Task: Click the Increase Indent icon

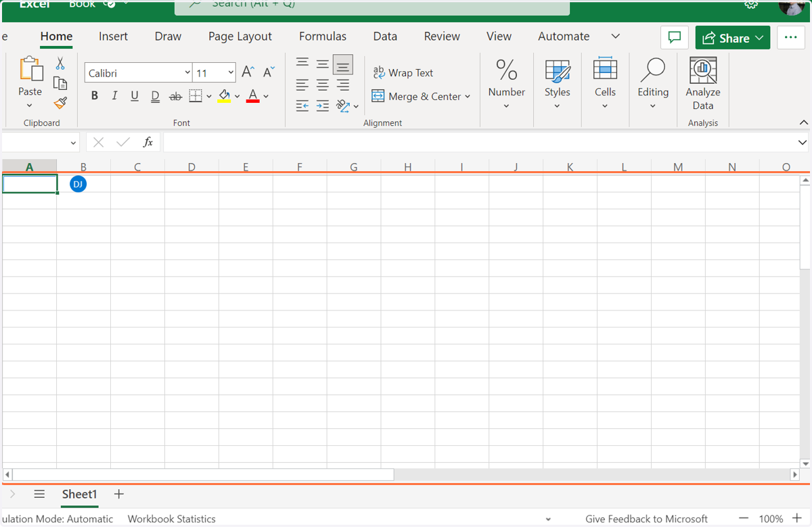Action: [x=323, y=106]
